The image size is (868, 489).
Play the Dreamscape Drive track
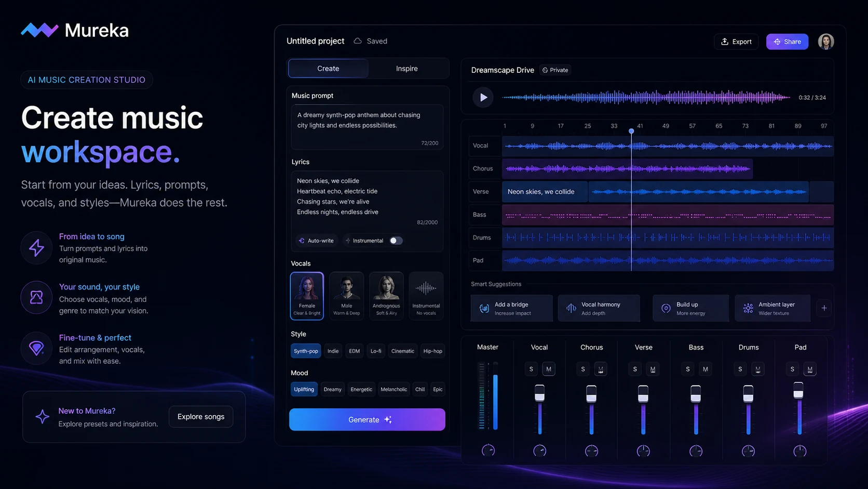point(483,97)
